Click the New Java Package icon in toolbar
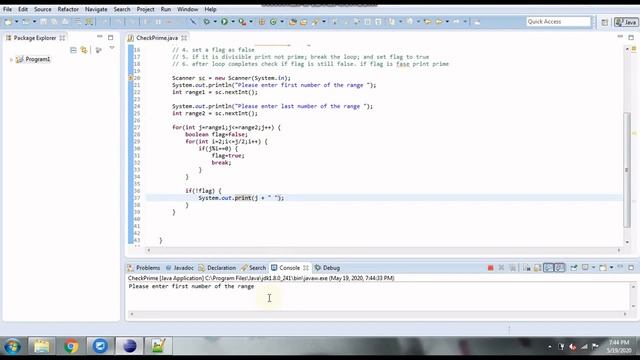This screenshot has height=360, width=640. [x=262, y=22]
